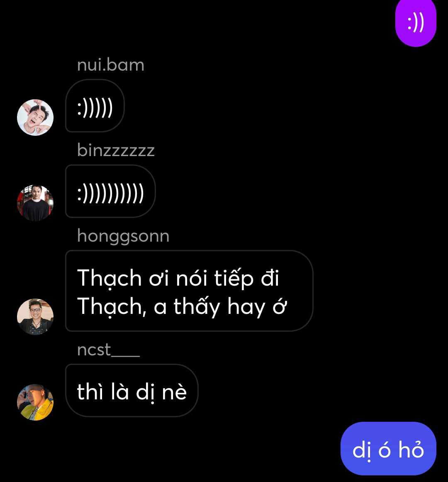View honggsonn's profile avatar
Image resolution: width=448 pixels, height=482 pixels.
[x=35, y=317]
